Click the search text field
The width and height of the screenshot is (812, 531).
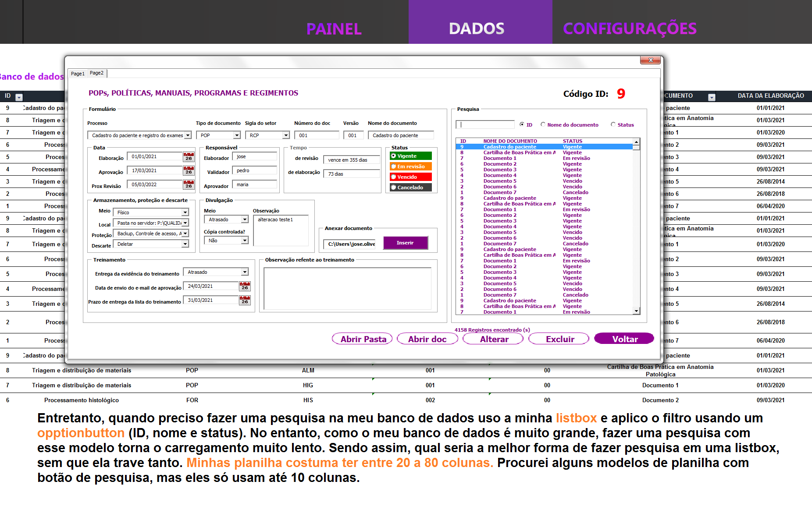coord(485,125)
